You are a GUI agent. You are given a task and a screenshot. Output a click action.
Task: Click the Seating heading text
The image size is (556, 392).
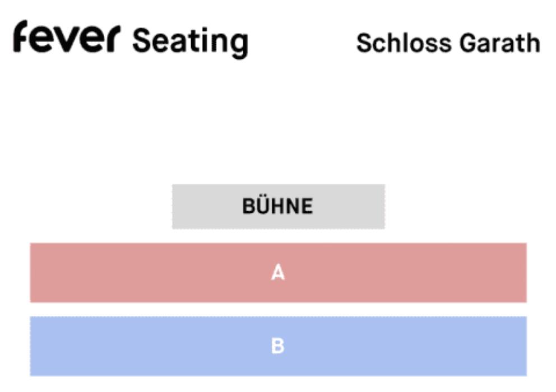[x=190, y=41]
